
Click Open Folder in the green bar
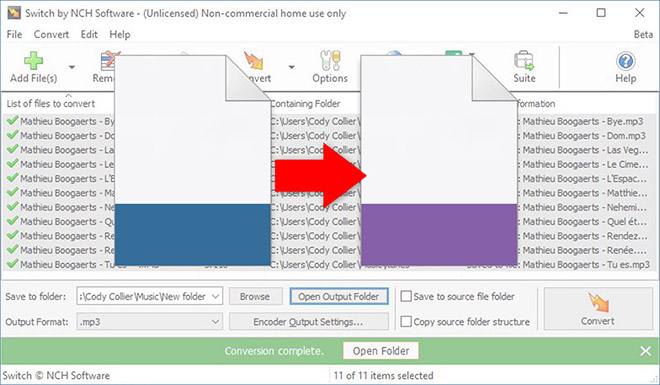(x=381, y=351)
